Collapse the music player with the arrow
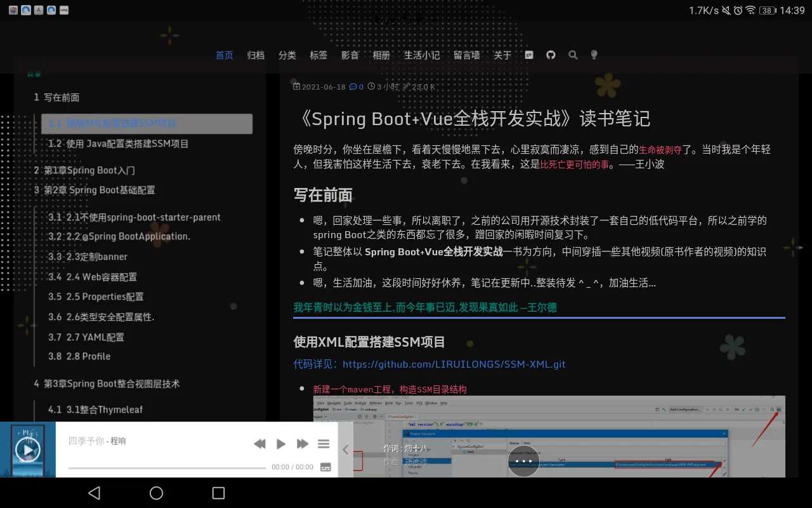This screenshot has width=812, height=508. coord(346,450)
